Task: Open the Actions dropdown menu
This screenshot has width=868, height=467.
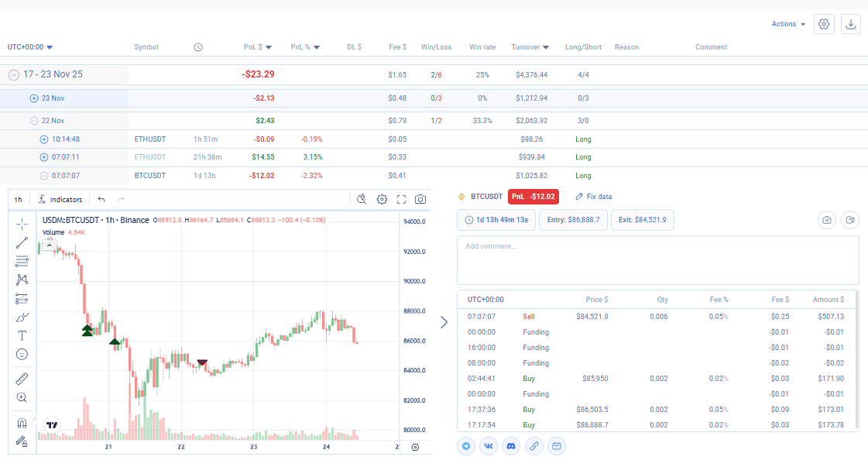Action: (x=788, y=24)
